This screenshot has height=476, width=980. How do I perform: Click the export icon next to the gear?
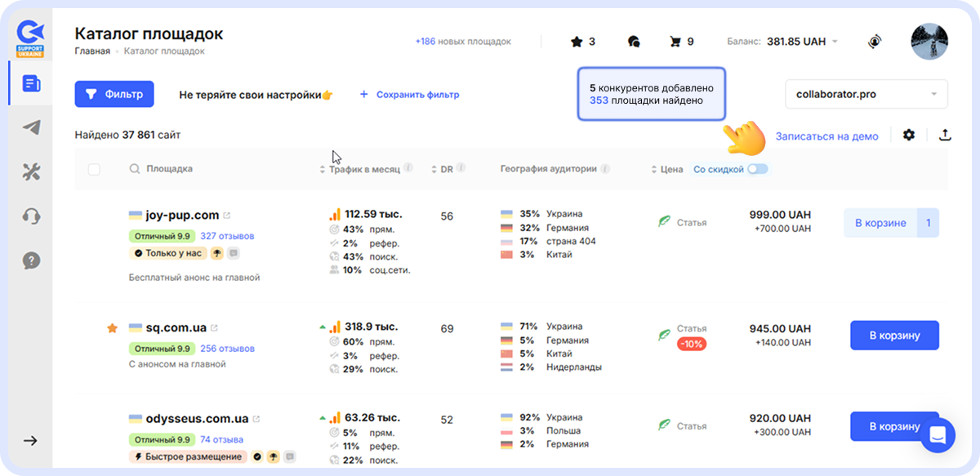(943, 136)
